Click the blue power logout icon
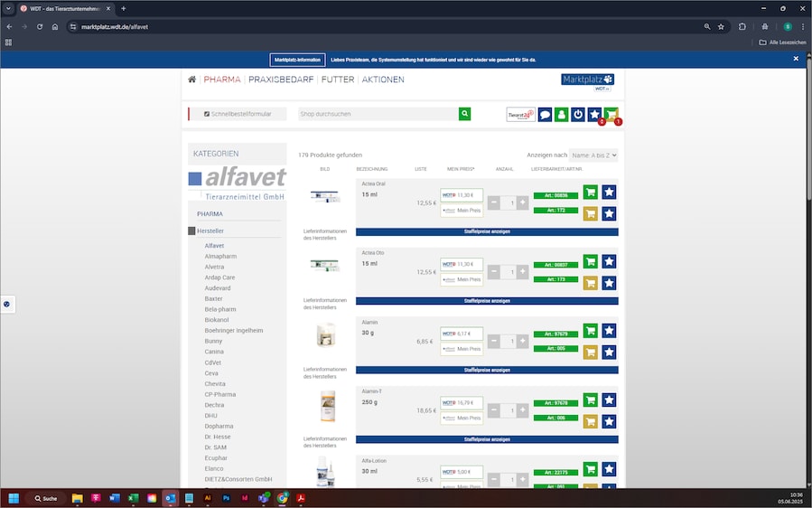This screenshot has width=812, height=508. (578, 115)
